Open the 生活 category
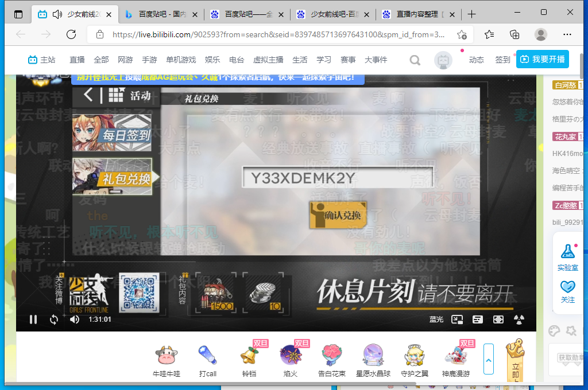The height and width of the screenshot is (390, 588). (x=300, y=60)
